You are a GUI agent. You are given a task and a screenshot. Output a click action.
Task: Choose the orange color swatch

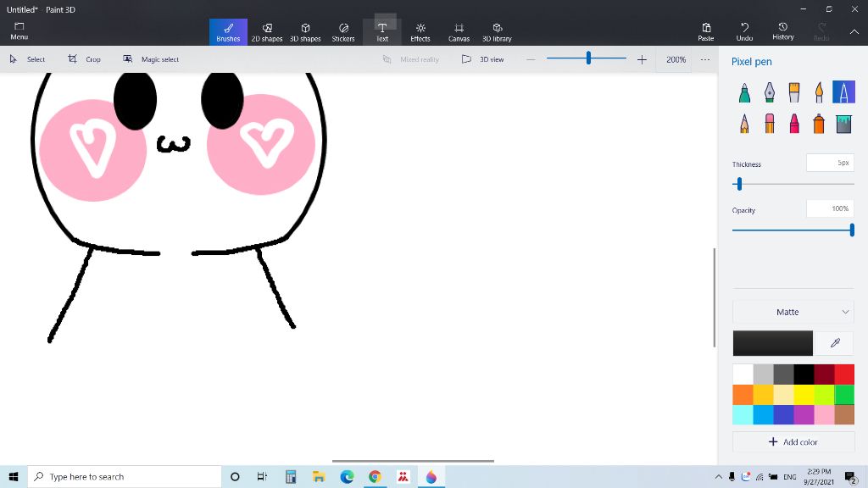click(743, 395)
